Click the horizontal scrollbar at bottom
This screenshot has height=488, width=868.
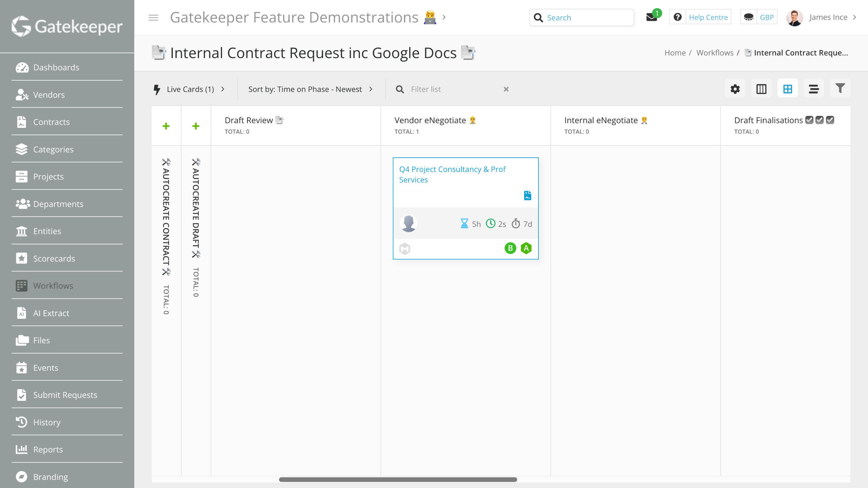pos(398,479)
